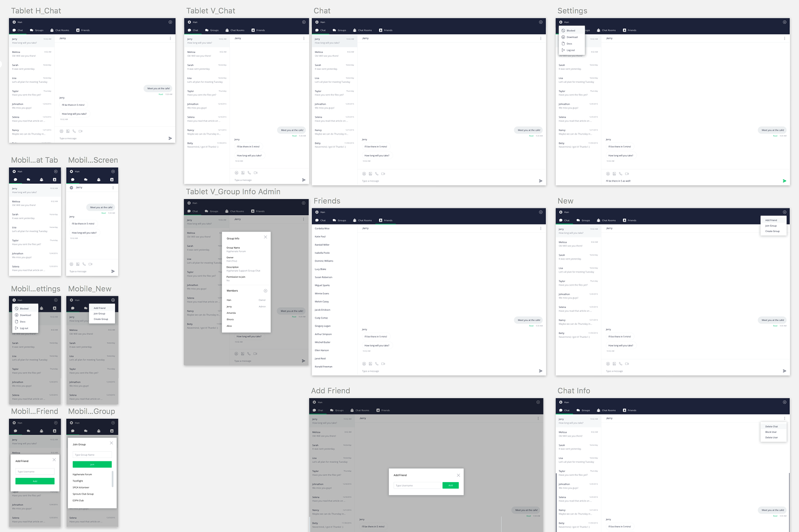Select Dominic Williams in Friends list
Viewport: 799px width, 532px height.
click(324, 261)
